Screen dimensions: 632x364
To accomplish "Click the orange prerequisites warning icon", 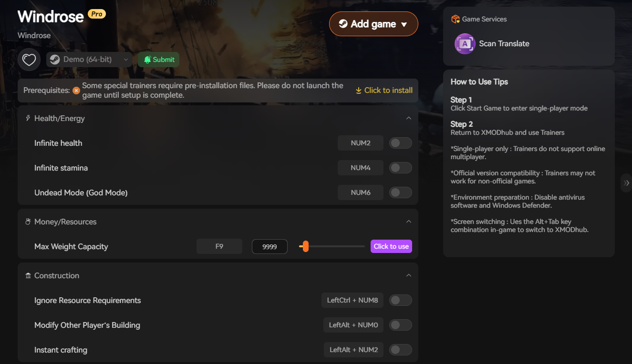I will click(76, 91).
